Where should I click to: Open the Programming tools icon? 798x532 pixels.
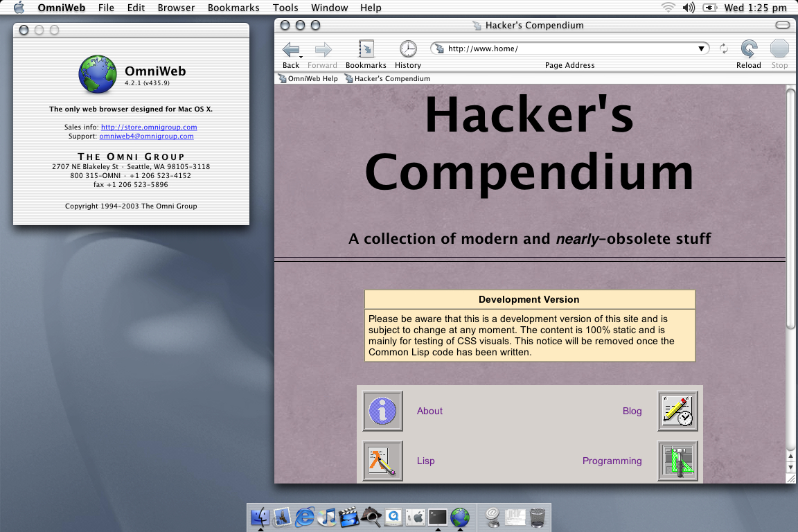tap(677, 461)
